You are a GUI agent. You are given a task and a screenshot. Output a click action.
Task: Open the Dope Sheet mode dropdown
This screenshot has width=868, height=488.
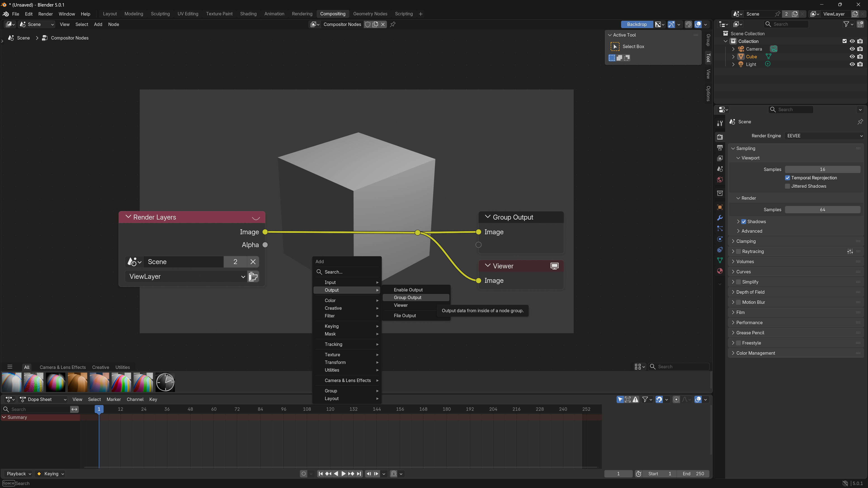(43, 399)
